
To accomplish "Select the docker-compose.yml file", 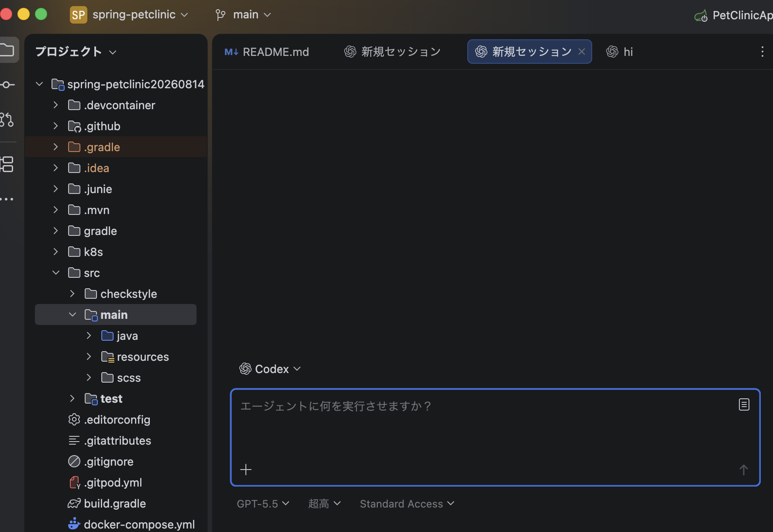I will tap(116, 524).
